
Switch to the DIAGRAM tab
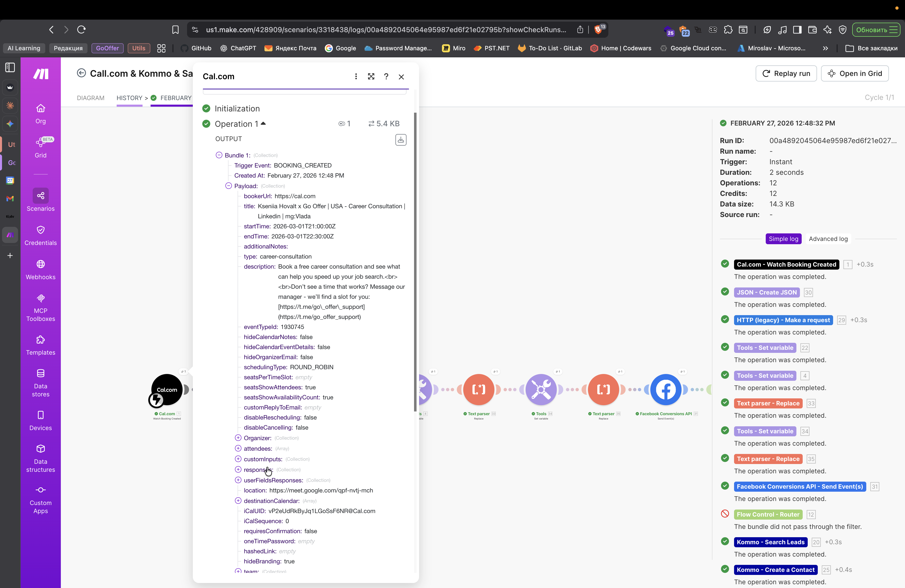(90, 98)
